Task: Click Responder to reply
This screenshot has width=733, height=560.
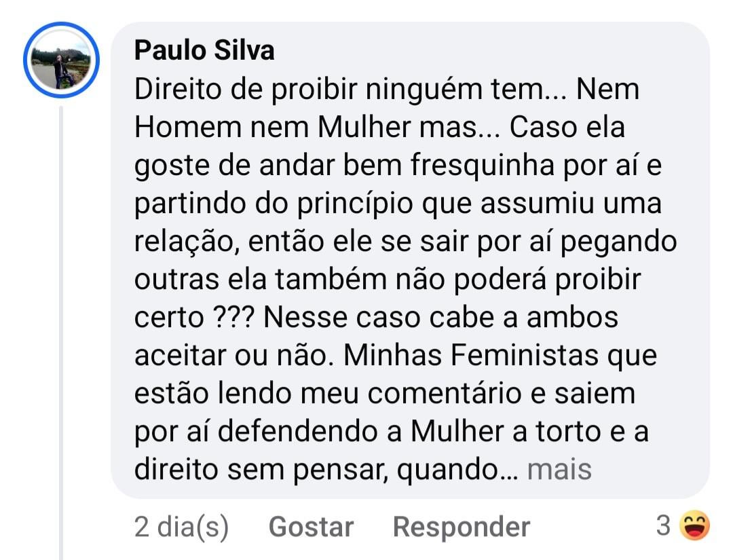Action: click(x=461, y=527)
